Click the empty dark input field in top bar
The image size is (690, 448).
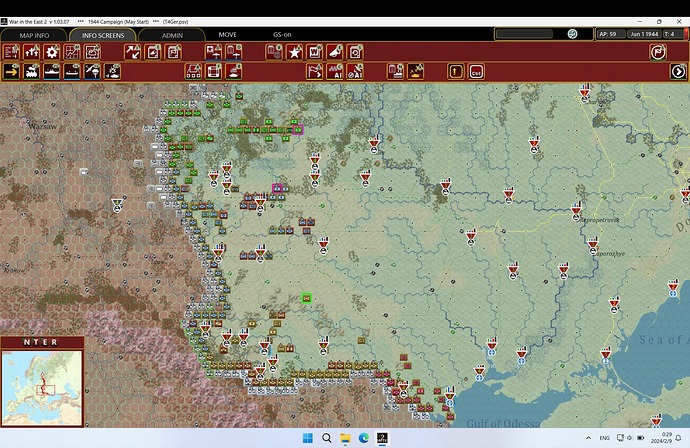[x=524, y=34]
